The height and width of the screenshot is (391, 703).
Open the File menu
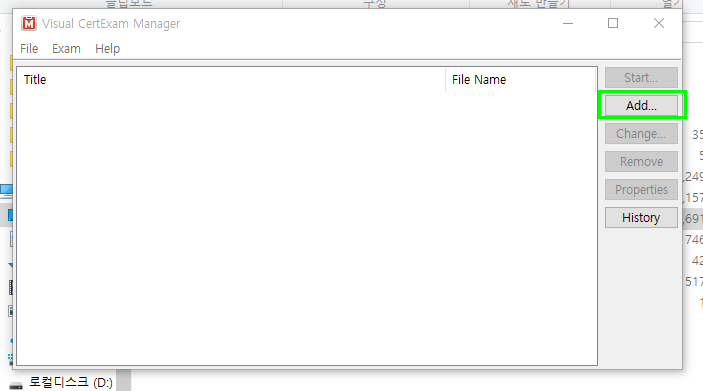click(x=29, y=48)
